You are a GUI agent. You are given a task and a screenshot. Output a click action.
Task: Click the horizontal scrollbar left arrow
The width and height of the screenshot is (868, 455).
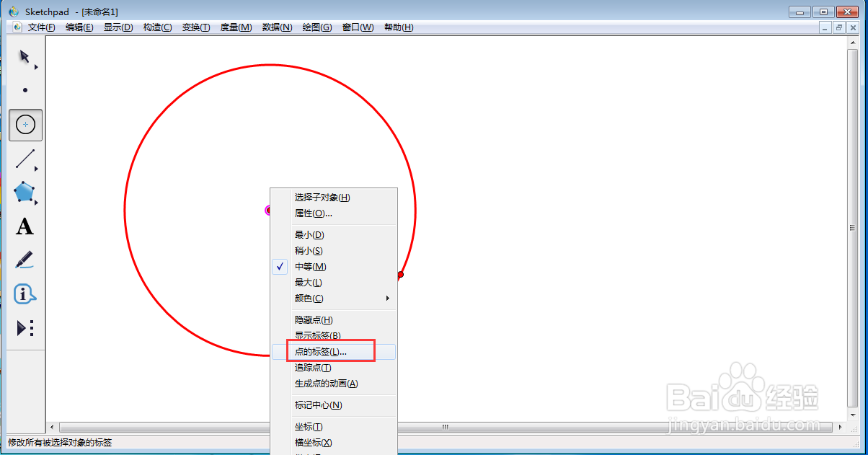point(51,427)
